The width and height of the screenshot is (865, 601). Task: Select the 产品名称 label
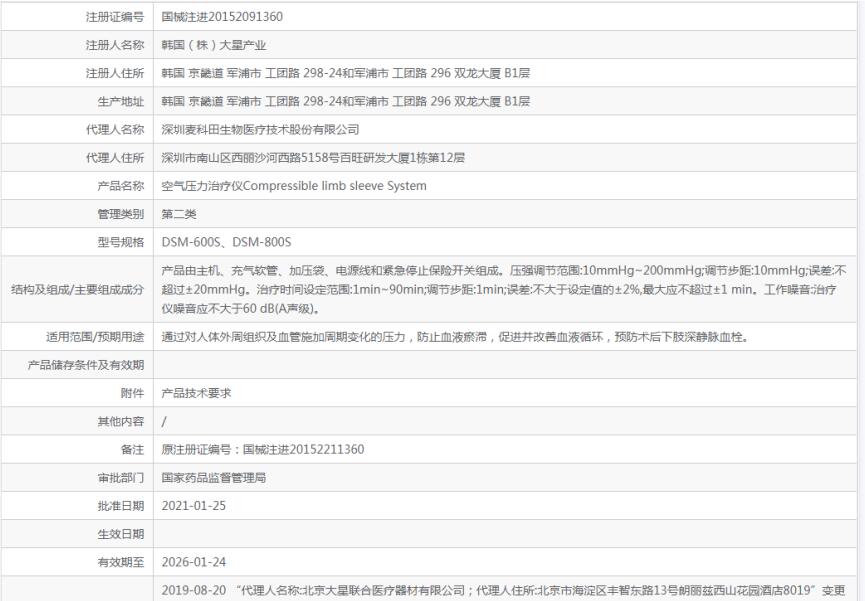121,185
